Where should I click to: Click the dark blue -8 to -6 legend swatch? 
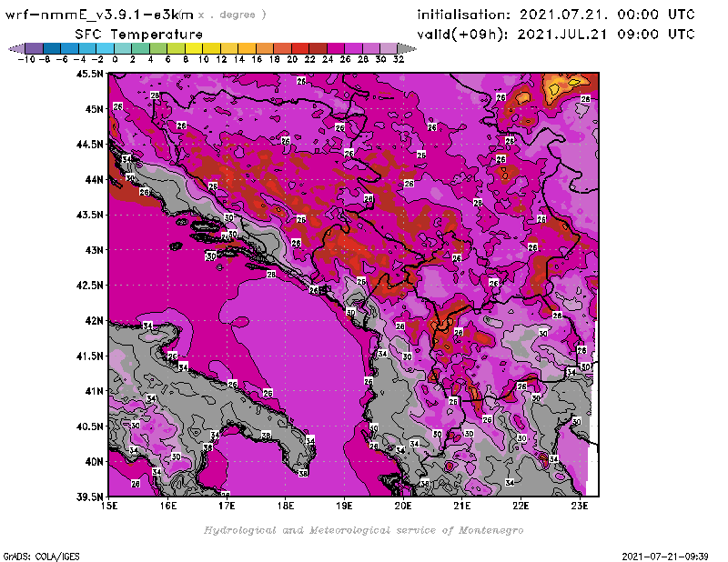pos(52,48)
